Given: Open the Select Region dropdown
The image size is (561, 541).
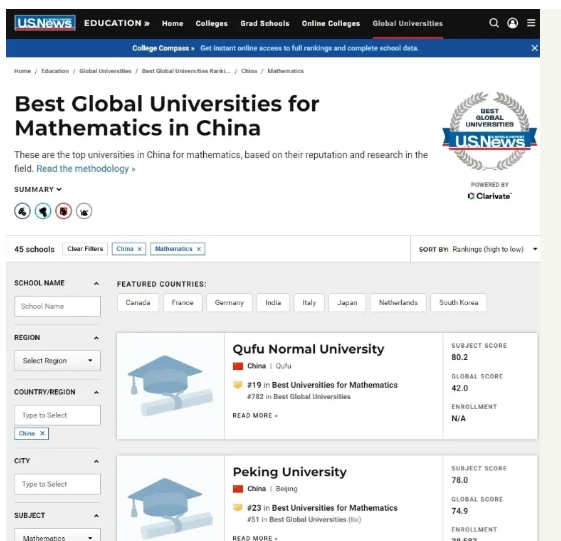Looking at the screenshot, I should (x=57, y=361).
